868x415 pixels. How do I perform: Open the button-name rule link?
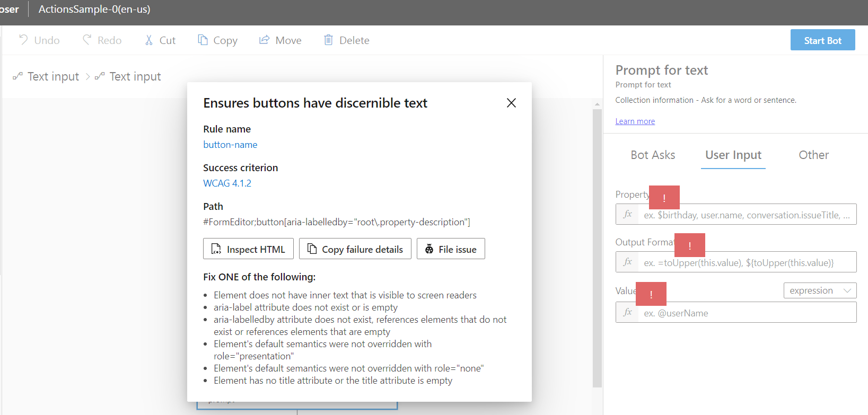[x=230, y=145]
